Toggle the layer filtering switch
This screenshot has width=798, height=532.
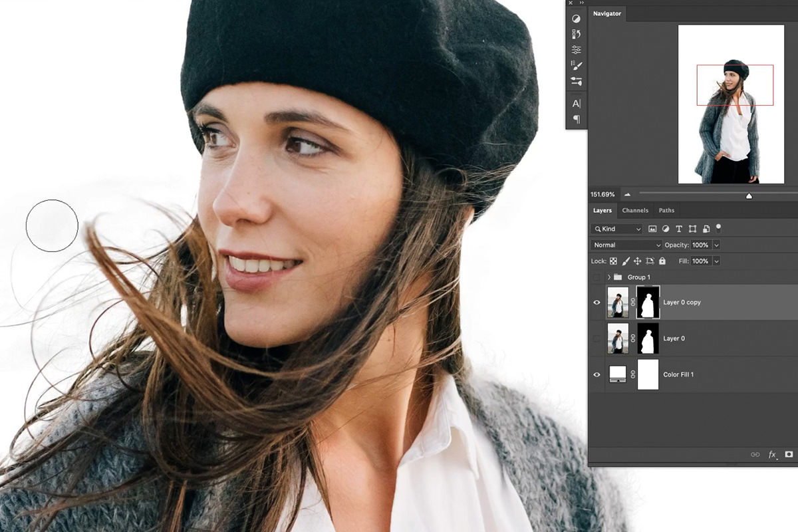click(718, 229)
